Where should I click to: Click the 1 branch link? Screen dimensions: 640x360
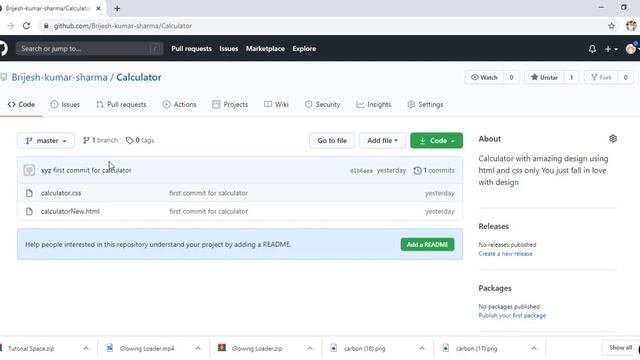point(100,140)
